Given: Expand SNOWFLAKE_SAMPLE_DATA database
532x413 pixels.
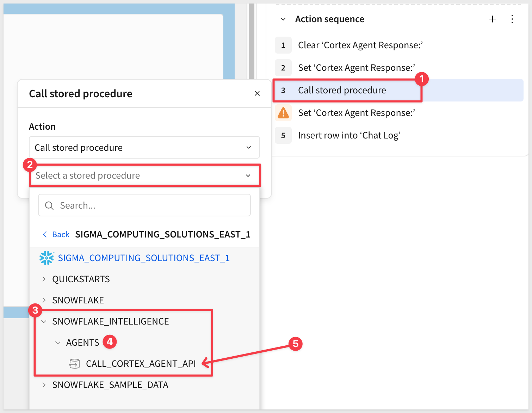Looking at the screenshot, I should point(44,385).
